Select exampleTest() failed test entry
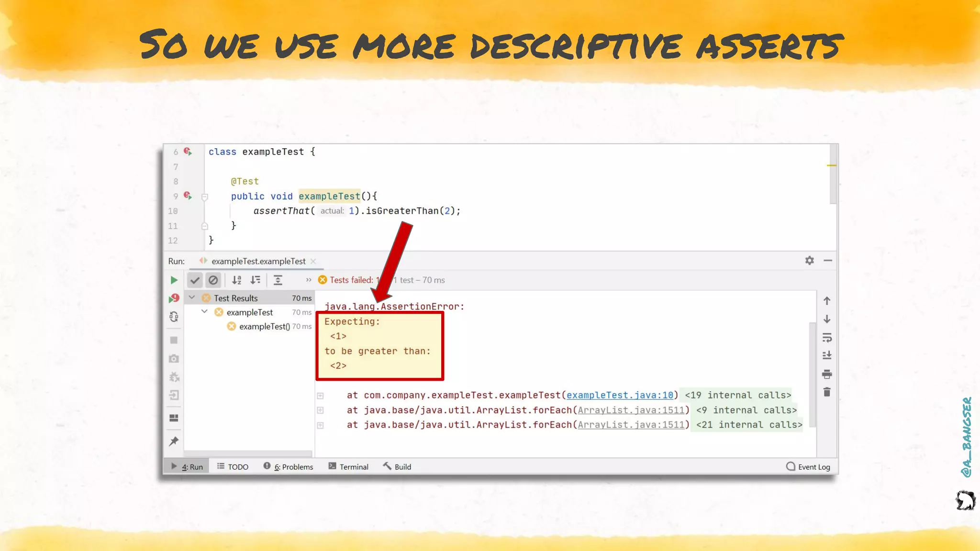 pos(264,327)
